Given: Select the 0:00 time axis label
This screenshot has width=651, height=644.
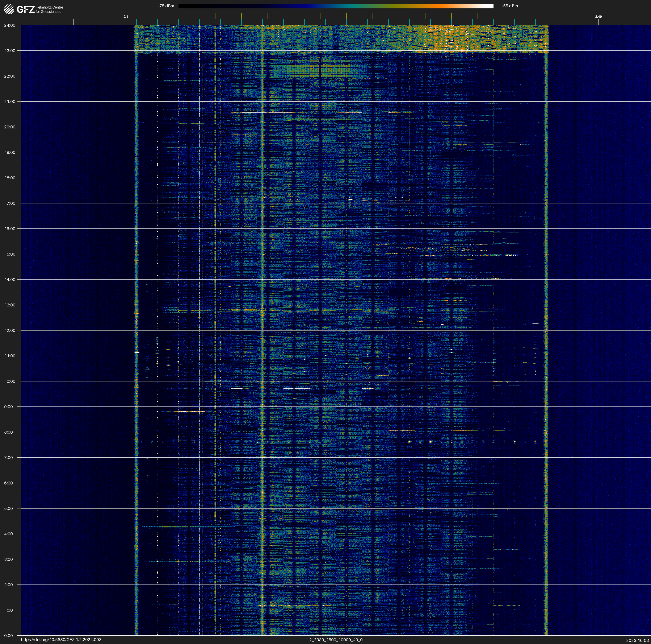Looking at the screenshot, I should (8, 636).
